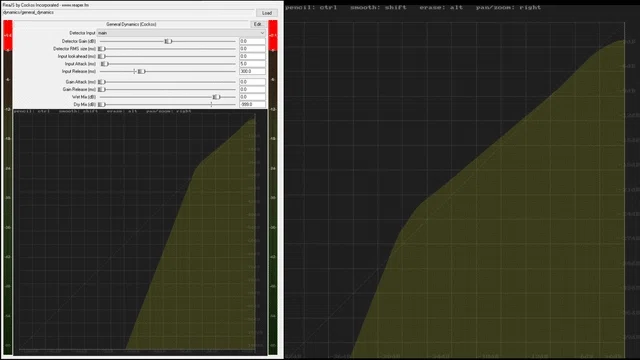Click the Input Release slider handle

point(141,71)
